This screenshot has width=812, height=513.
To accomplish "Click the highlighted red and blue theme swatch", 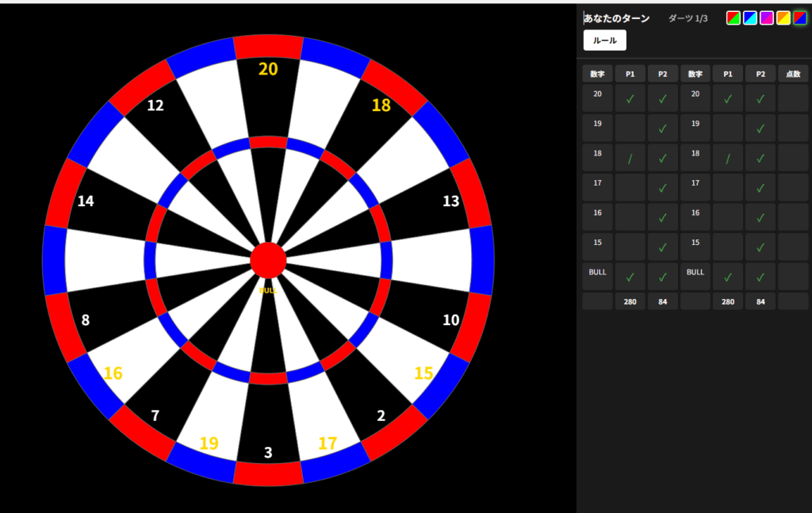I will (x=800, y=18).
